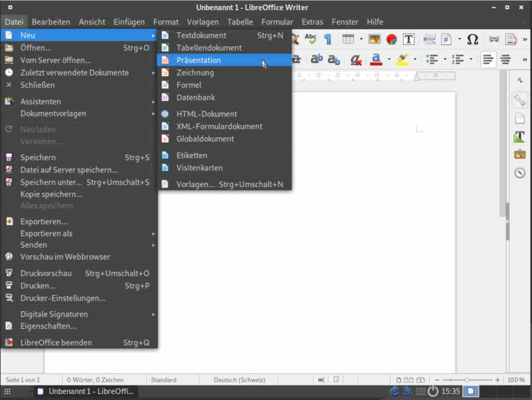Open the sidebar Navigator compass icon
Screen dimensions: 532x400
pyautogui.click(x=520, y=172)
